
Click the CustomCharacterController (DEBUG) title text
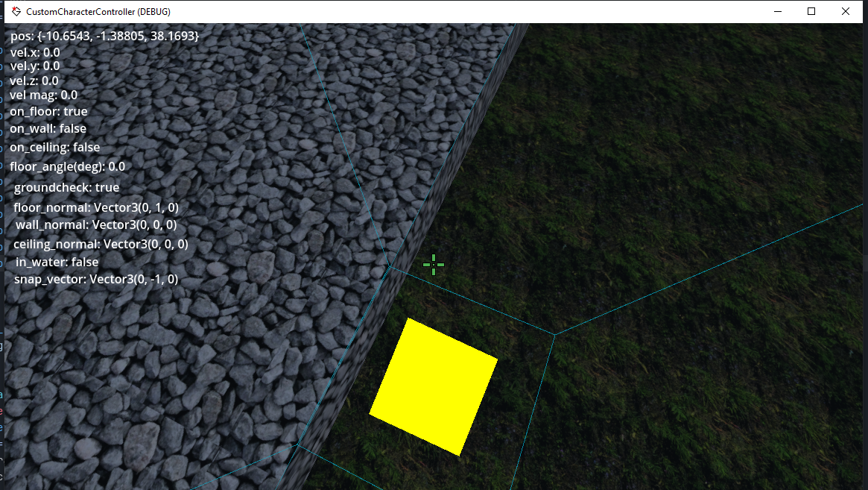98,11
